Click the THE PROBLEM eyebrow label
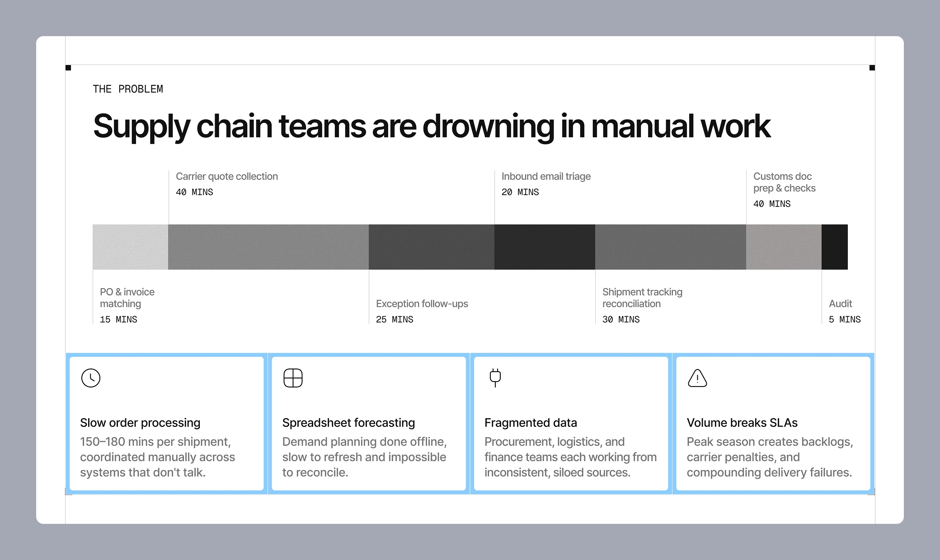The image size is (940, 560). click(128, 89)
